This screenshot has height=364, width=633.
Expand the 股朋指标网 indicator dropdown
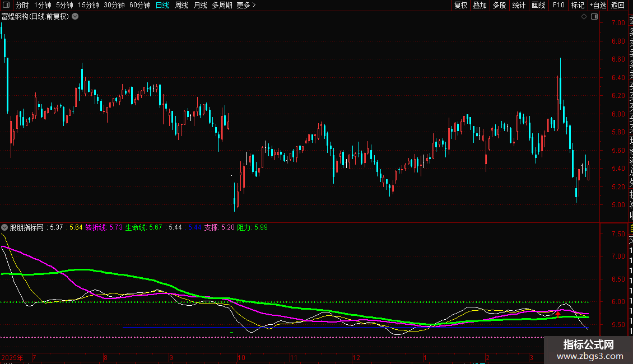point(4,227)
